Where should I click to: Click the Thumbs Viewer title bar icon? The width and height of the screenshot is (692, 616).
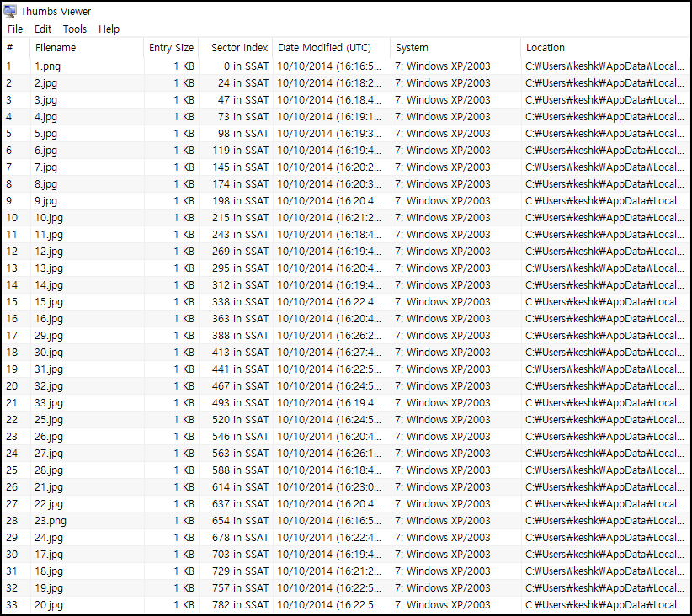(x=10, y=11)
